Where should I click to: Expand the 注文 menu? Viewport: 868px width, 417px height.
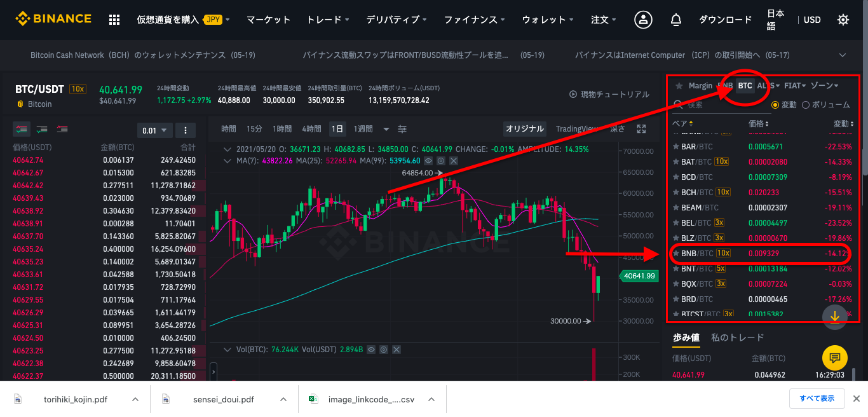[603, 20]
